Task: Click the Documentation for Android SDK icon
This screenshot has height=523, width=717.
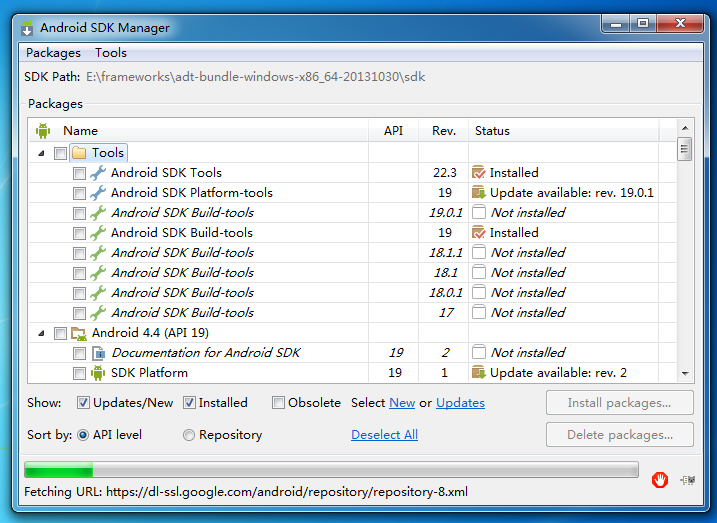Action: pos(98,353)
